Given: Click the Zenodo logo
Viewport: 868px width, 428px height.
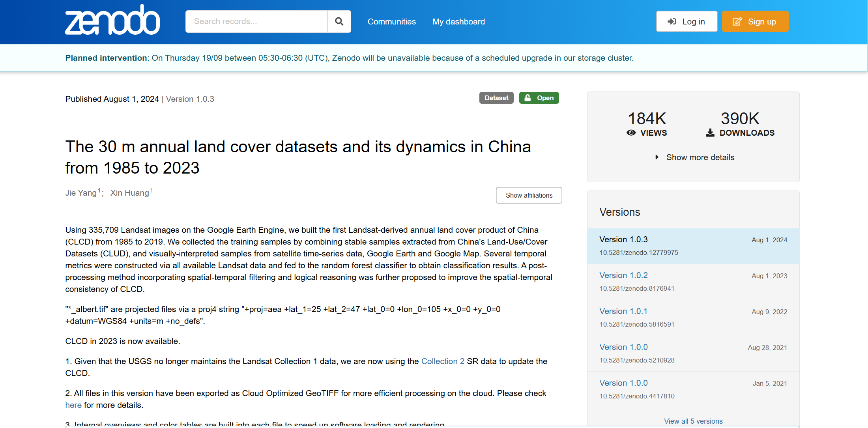Looking at the screenshot, I should (112, 21).
